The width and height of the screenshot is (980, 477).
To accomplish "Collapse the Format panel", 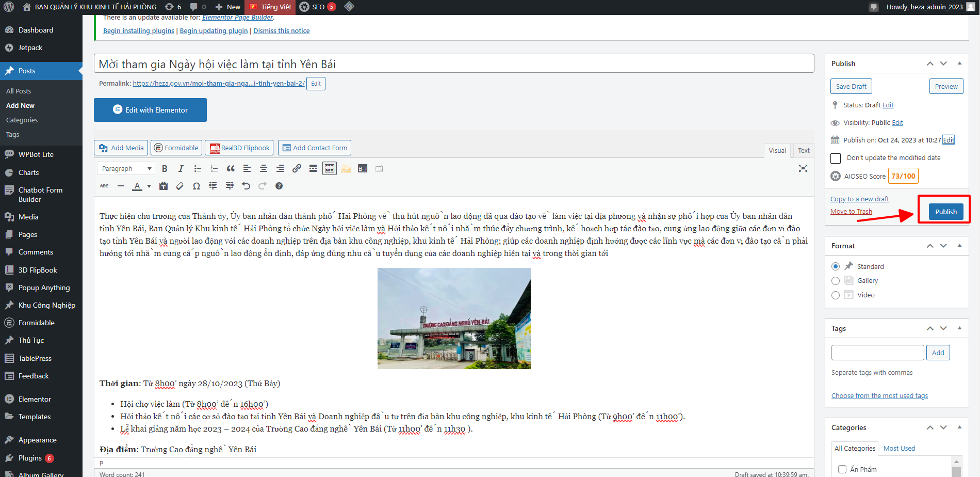I will pyautogui.click(x=959, y=246).
